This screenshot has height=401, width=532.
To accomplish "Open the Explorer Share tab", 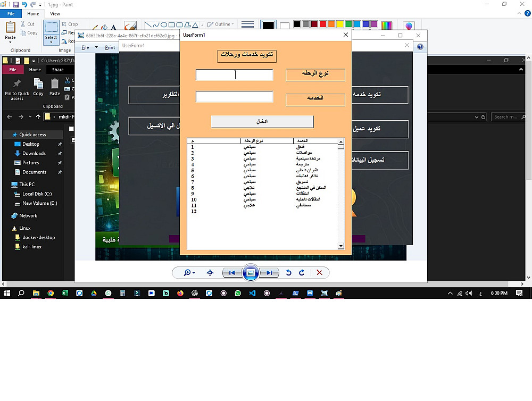I will coord(57,70).
